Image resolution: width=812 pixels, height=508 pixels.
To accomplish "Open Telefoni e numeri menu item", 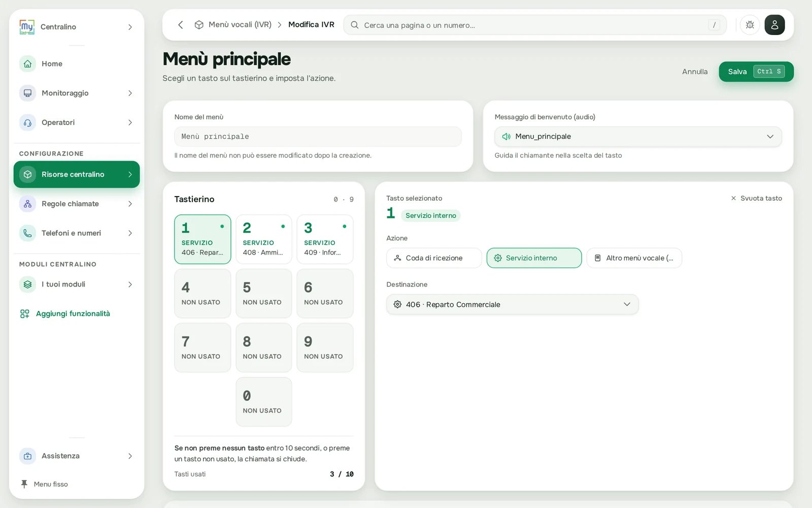I will coord(77,233).
